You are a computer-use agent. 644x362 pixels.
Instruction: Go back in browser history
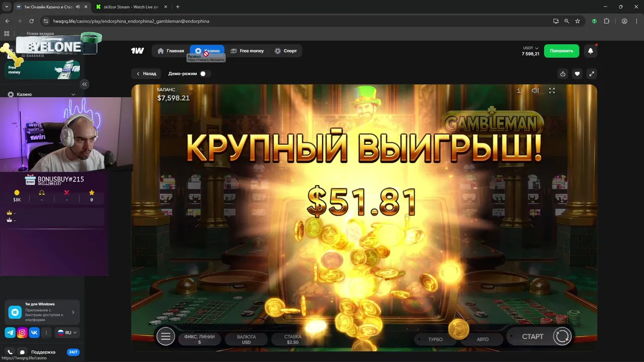pos(7,21)
